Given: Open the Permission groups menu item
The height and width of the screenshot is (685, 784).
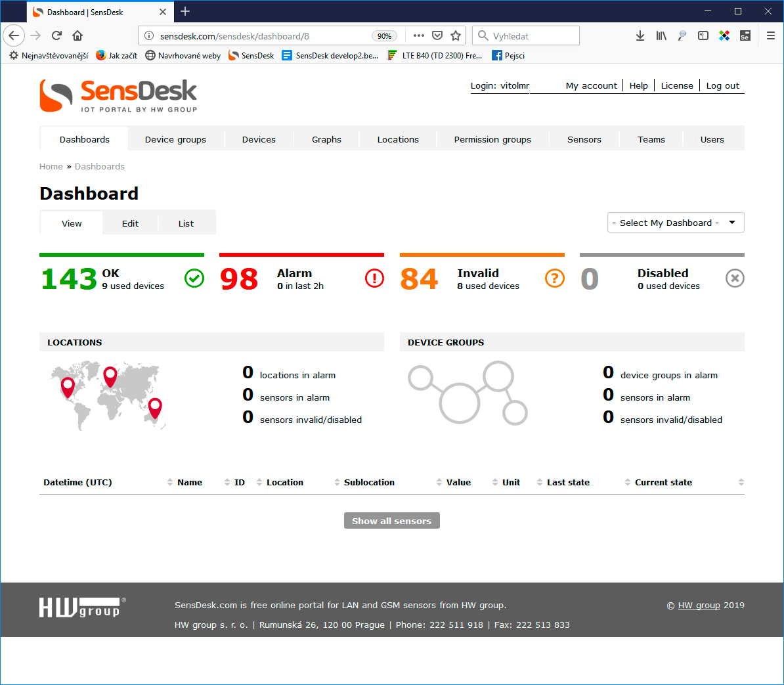Looking at the screenshot, I should pos(492,139).
